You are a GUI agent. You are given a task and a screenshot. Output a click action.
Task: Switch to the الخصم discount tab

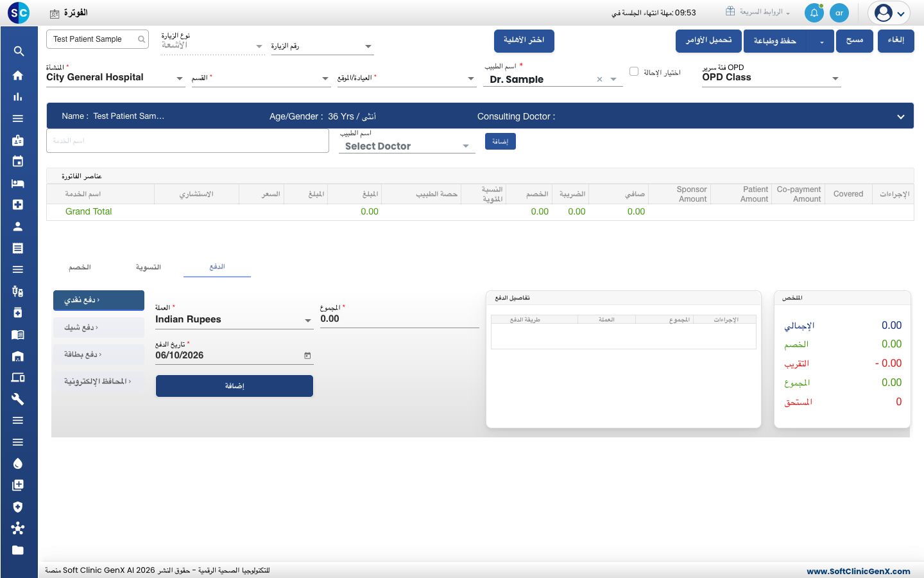click(x=80, y=267)
